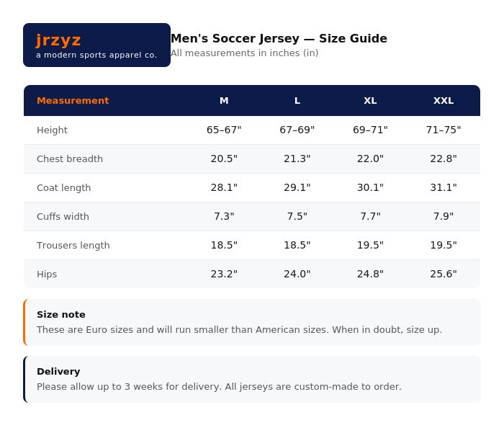Click the Hips row label
The width and height of the screenshot is (504, 433).
[47, 274]
